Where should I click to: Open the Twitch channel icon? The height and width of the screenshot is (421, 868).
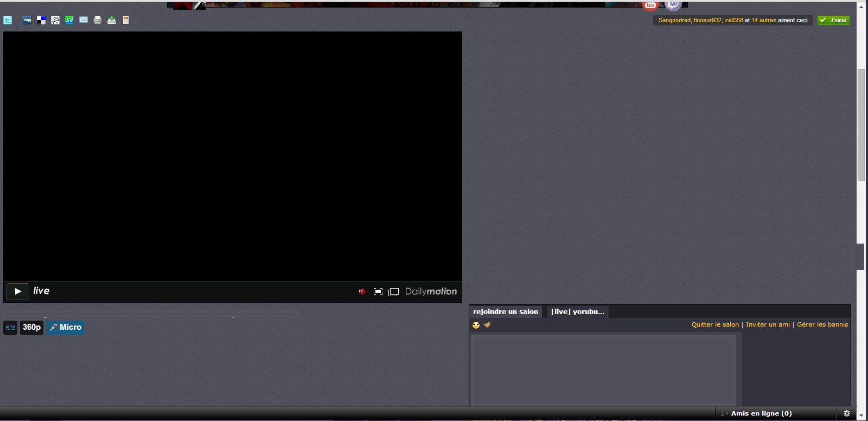click(x=673, y=5)
